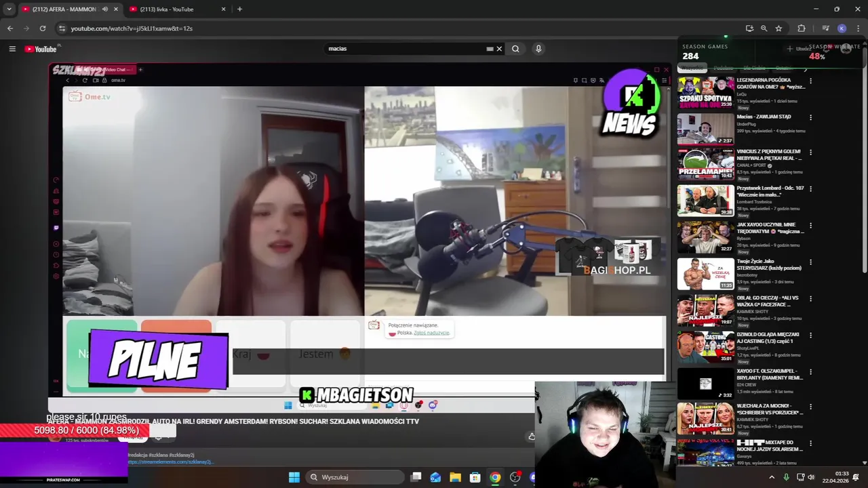Click the YouTube search magnifier button

pyautogui.click(x=515, y=49)
